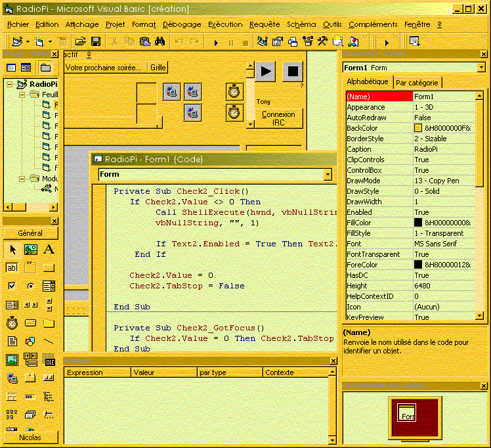Show the Toolbox via hammer-and-wrench icon

[322, 41]
